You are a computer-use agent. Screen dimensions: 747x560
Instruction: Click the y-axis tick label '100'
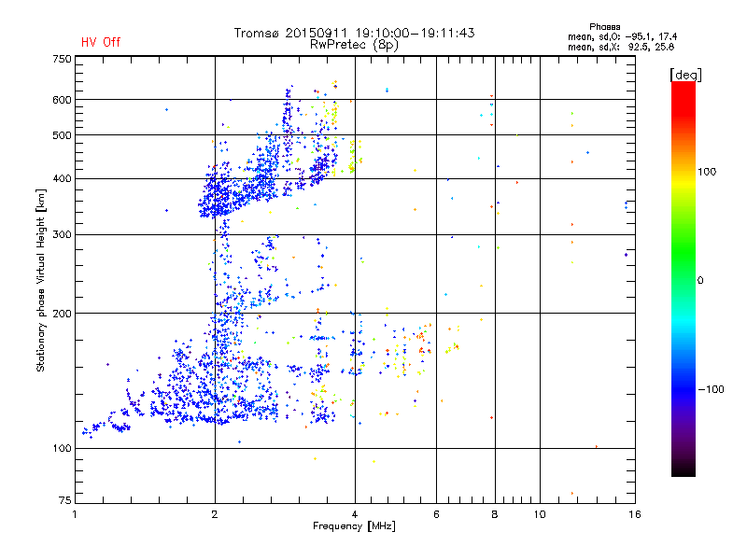click(62, 448)
